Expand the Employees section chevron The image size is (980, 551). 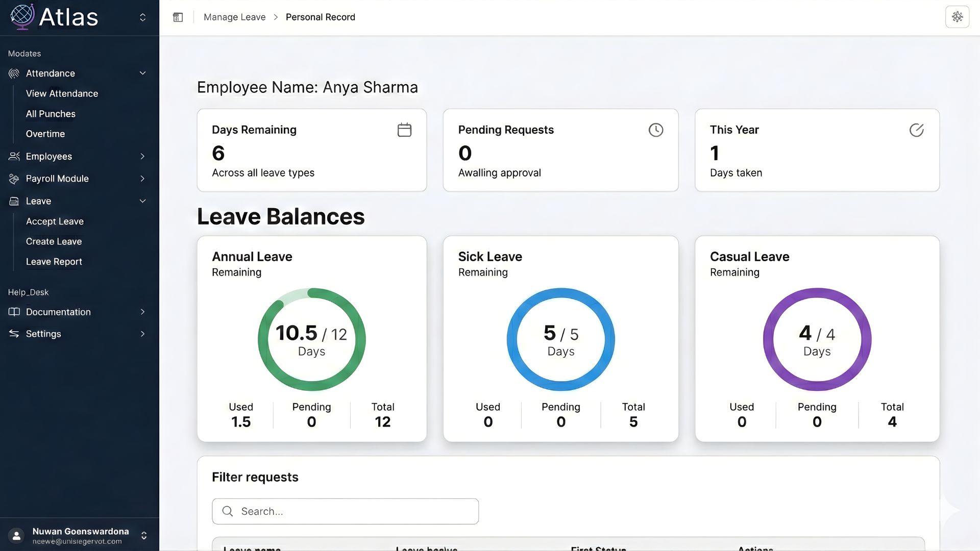tap(143, 156)
